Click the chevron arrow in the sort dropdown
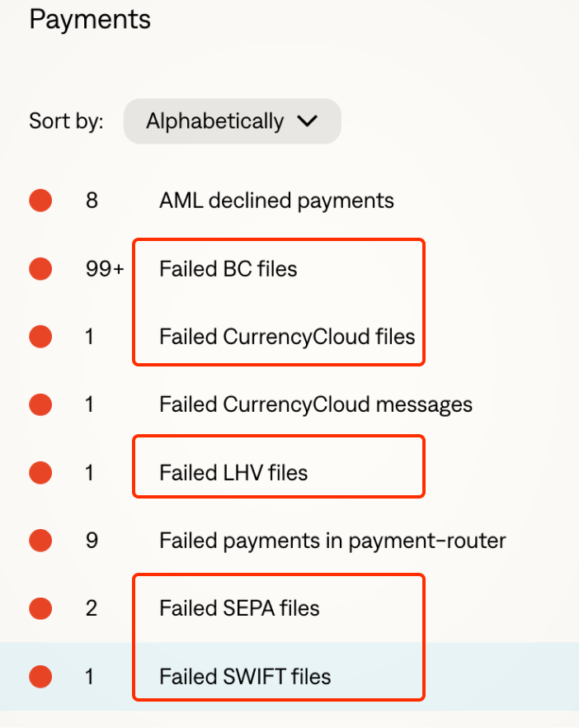Viewport: 579px width, 728px height. (307, 121)
